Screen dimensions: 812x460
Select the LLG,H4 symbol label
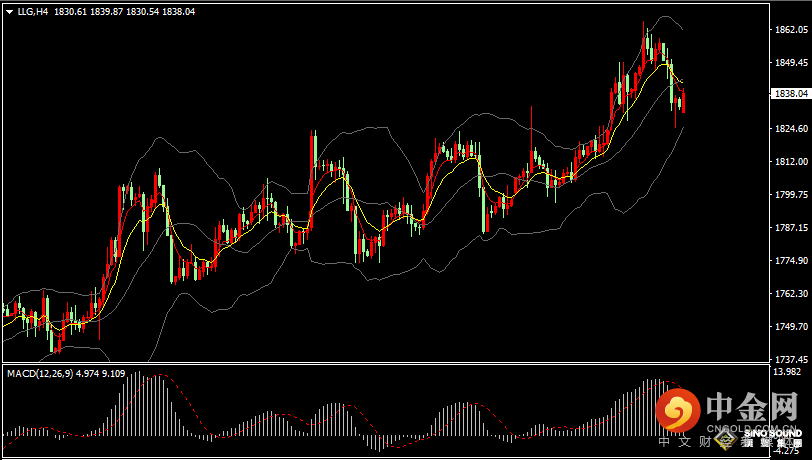[34, 11]
